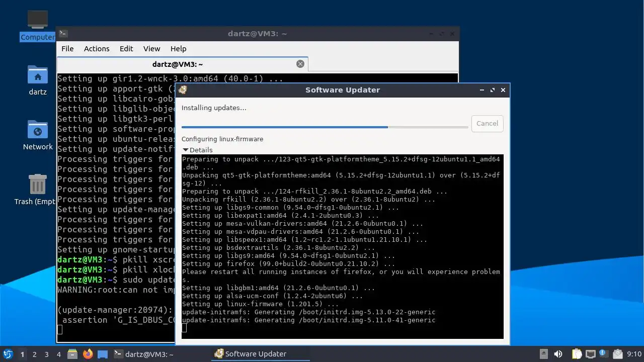This screenshot has width=644, height=362.
Task: Click the Cancel button in Software Updater
Action: pyautogui.click(x=487, y=123)
